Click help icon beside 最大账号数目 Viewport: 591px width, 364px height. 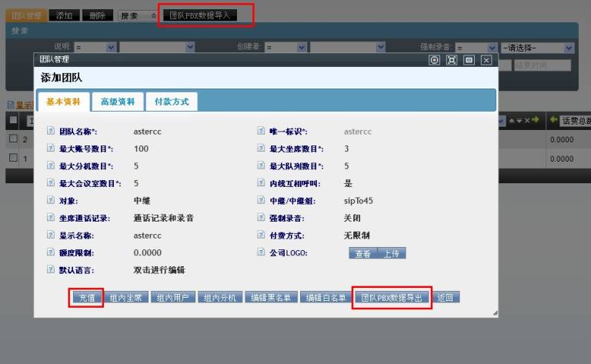pos(51,149)
